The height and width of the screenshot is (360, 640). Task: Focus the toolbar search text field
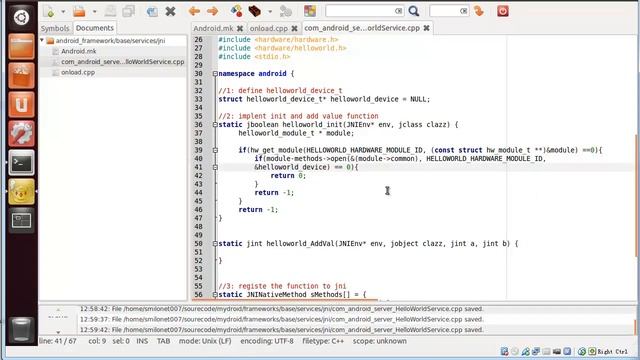coord(360,11)
